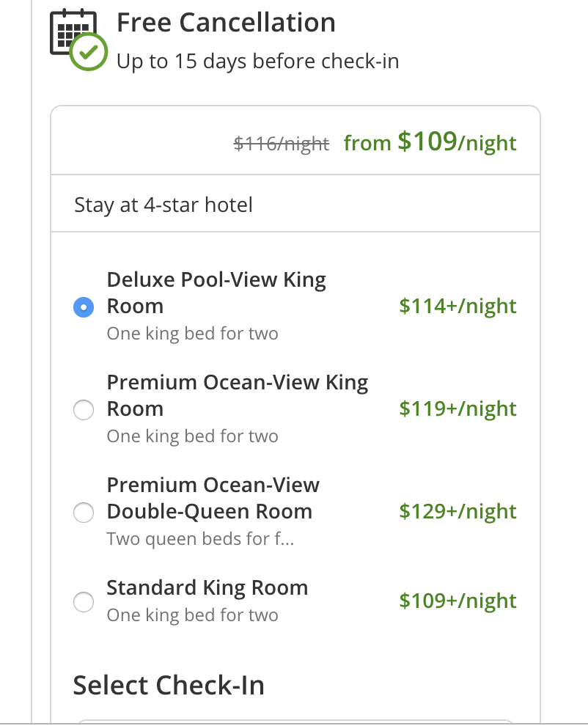Click the Up to 15 days before check-in text
588x726 pixels.
coord(258,62)
